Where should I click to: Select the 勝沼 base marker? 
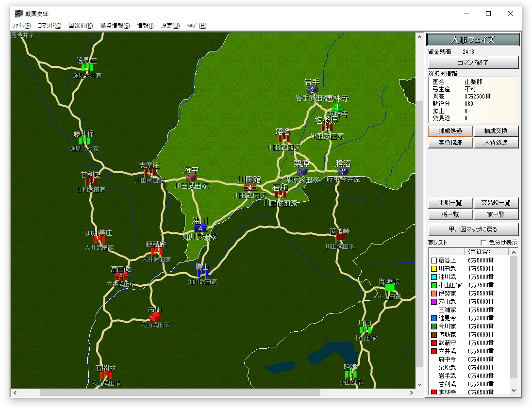pos(343,171)
